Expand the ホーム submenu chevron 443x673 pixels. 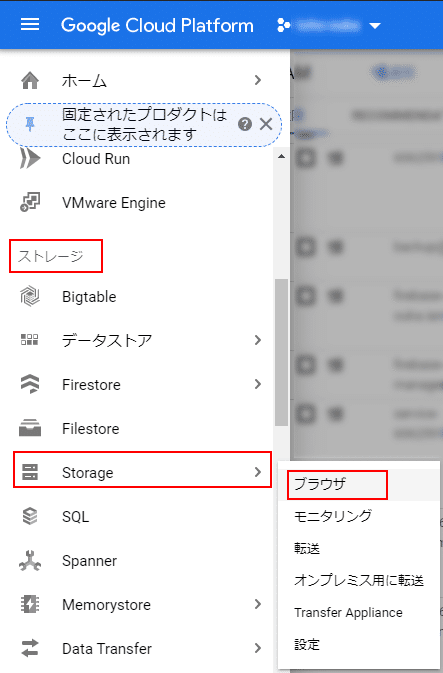258,80
